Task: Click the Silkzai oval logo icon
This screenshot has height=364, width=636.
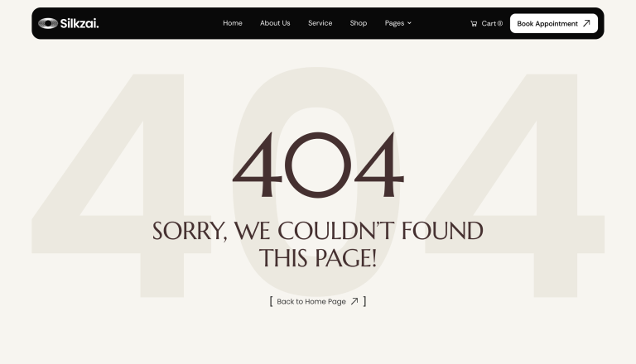Action: 48,23
